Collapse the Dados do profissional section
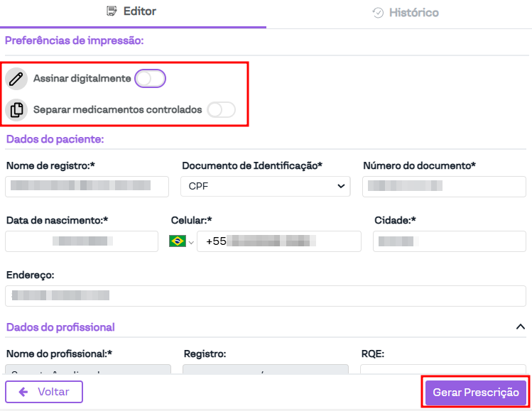This screenshot has width=532, height=411. coord(520,327)
